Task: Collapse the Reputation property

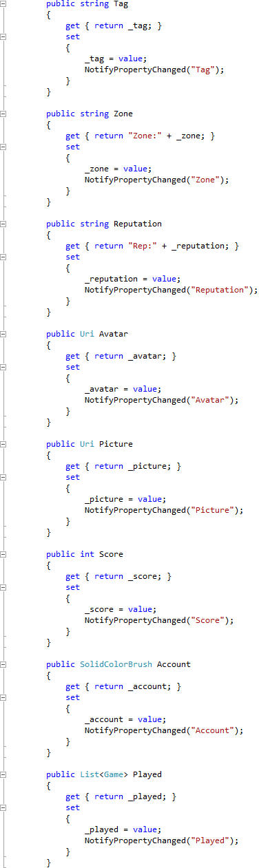Action: [x=3, y=224]
